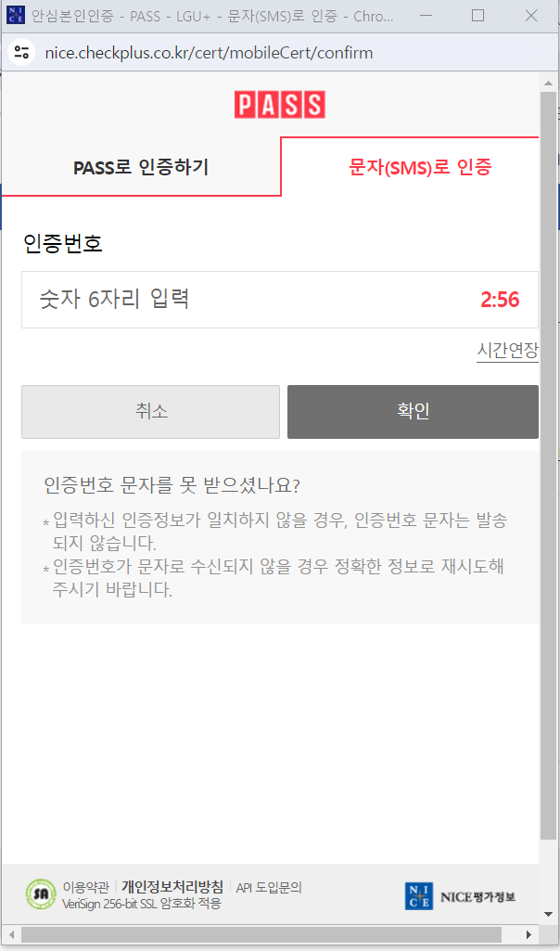Click the red PASS logo

pyautogui.click(x=279, y=104)
